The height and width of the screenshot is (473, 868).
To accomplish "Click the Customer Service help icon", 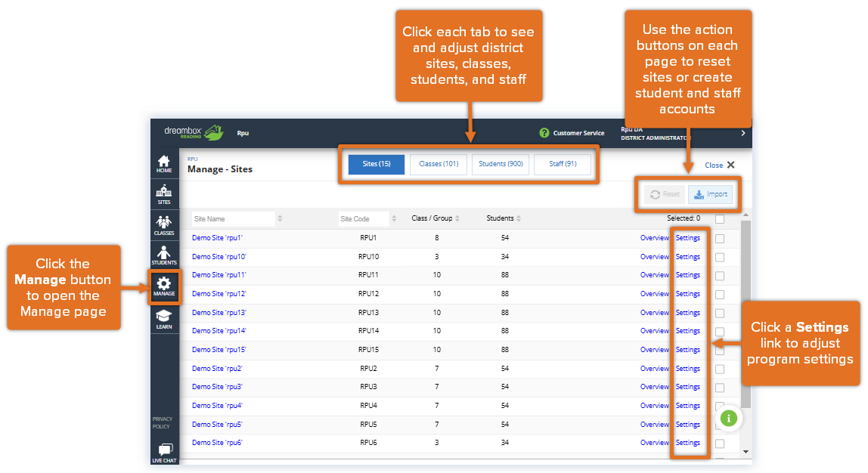I will point(544,133).
